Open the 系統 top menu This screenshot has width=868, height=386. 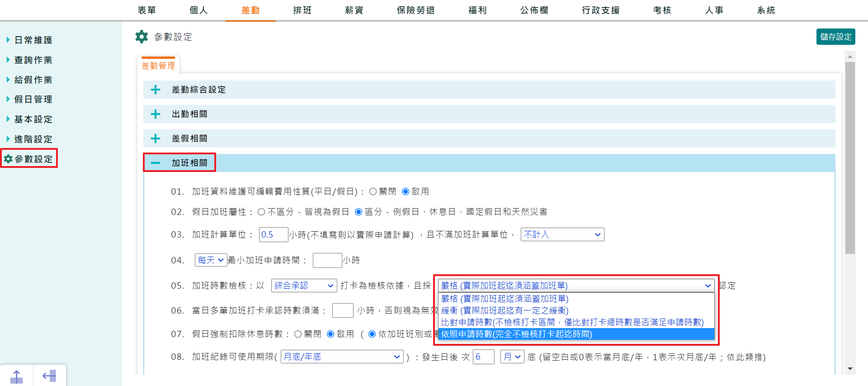pos(766,10)
